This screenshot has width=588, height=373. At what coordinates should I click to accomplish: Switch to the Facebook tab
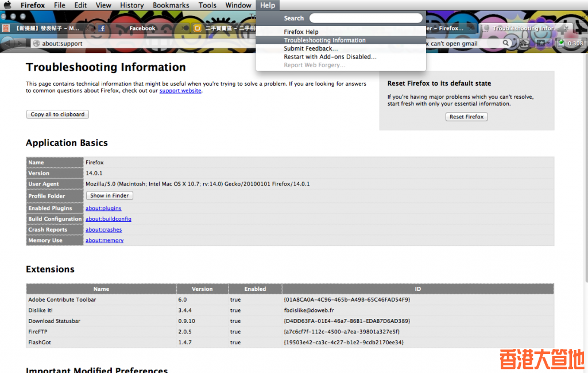(x=142, y=28)
